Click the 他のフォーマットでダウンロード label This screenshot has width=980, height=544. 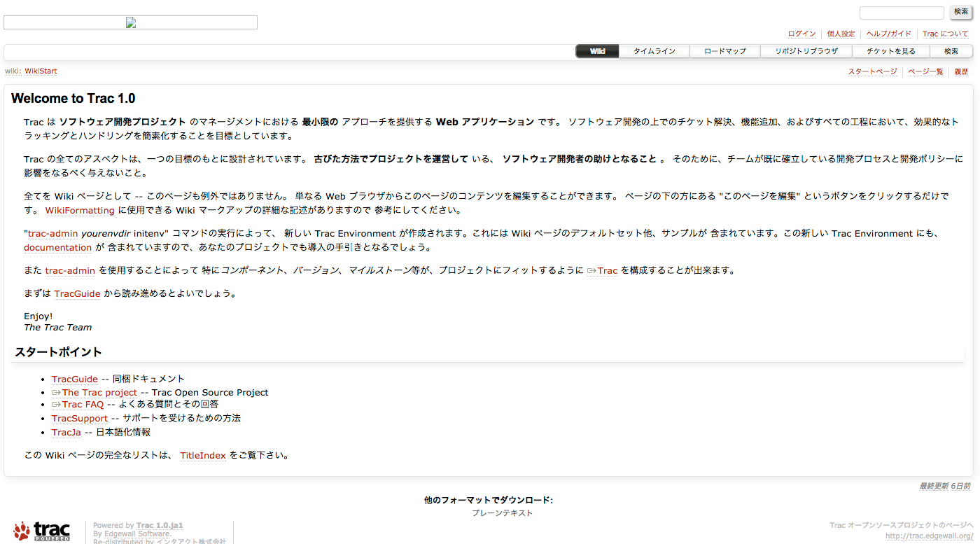click(x=489, y=501)
